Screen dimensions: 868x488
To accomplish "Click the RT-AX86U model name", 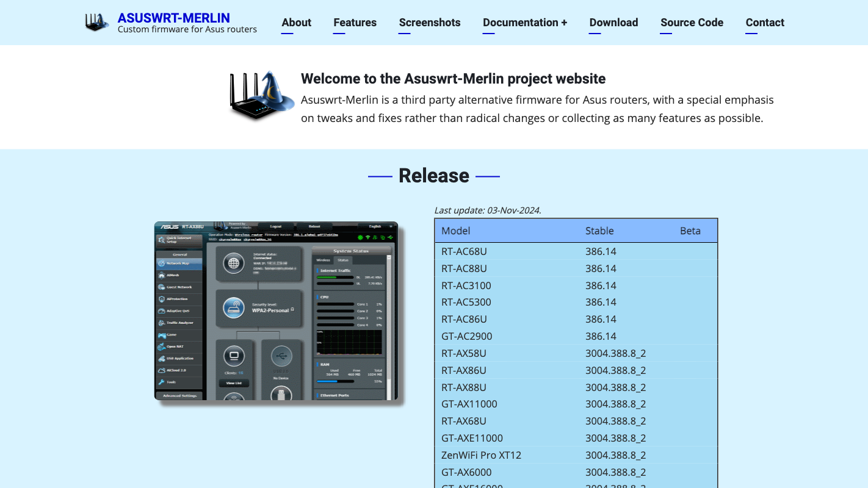I will (x=464, y=370).
